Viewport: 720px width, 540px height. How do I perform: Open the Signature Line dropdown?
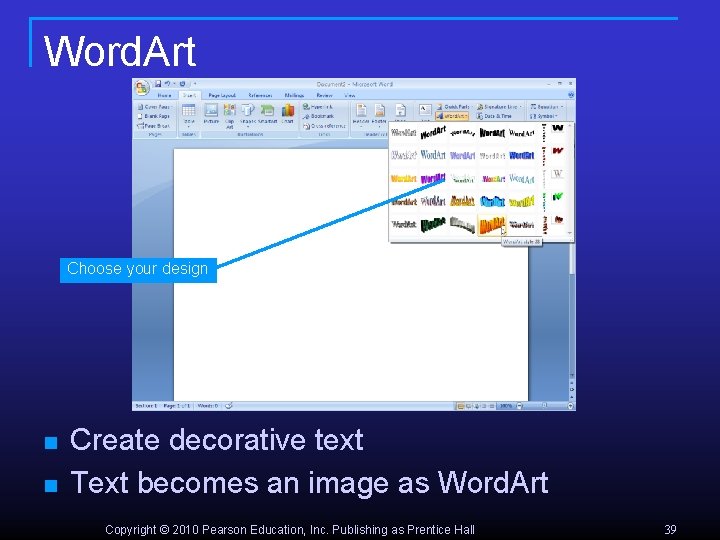tap(500, 107)
